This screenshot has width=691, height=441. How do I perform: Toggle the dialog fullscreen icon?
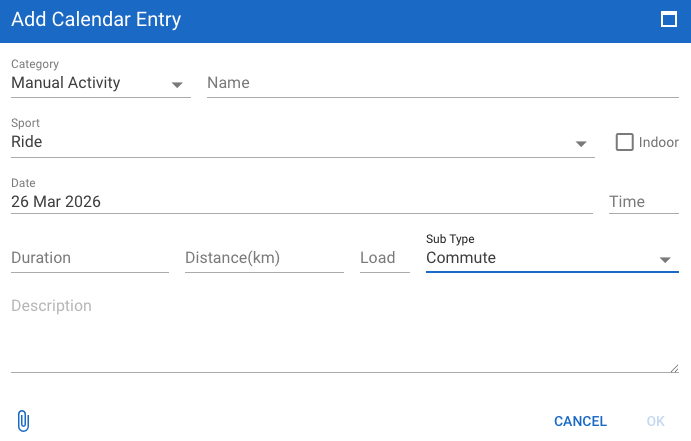pos(669,19)
